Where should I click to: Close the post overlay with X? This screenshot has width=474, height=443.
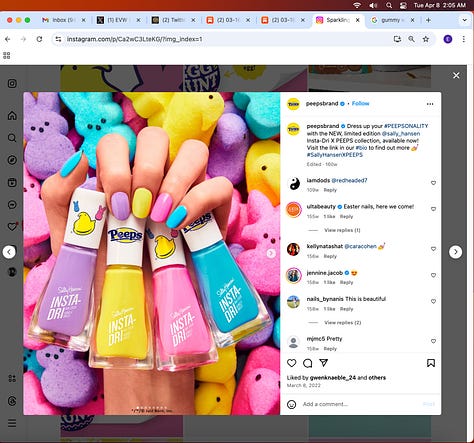click(456, 76)
